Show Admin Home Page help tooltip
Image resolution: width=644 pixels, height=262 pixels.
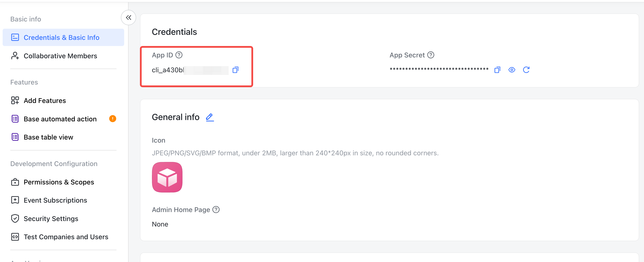coord(216,210)
